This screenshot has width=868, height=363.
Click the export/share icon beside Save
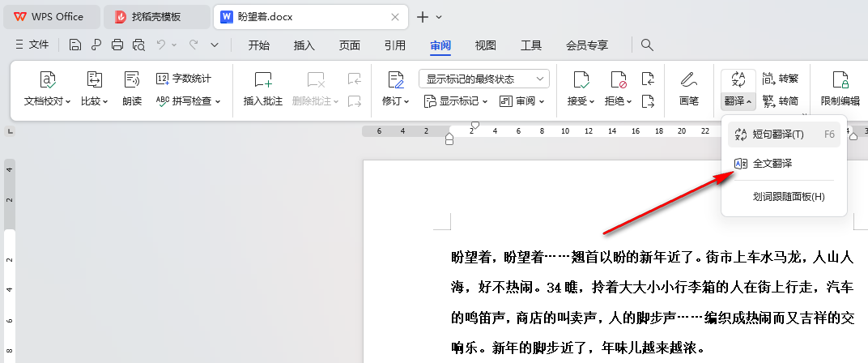[x=96, y=45]
